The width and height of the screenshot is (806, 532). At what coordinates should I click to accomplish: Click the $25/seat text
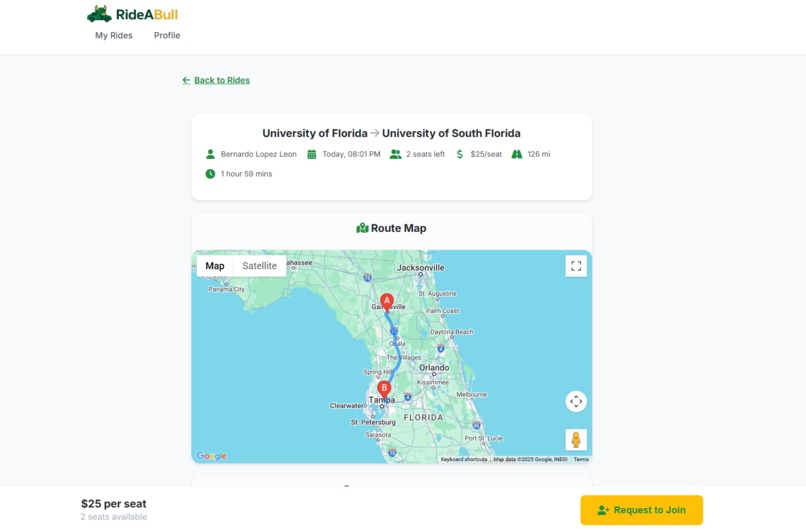[486, 154]
